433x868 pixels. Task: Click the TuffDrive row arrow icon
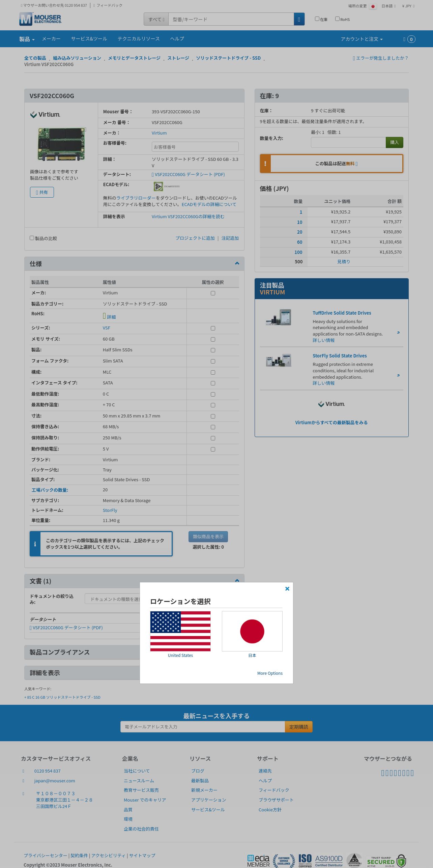coord(398,332)
